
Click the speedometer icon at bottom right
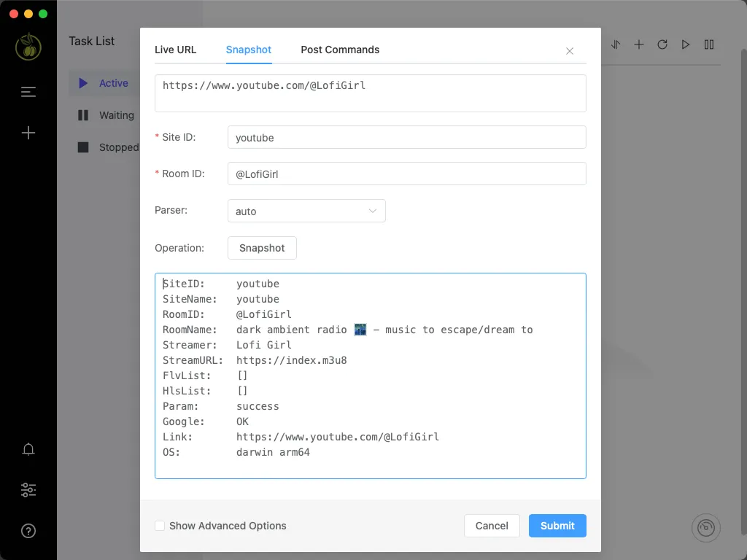[706, 528]
